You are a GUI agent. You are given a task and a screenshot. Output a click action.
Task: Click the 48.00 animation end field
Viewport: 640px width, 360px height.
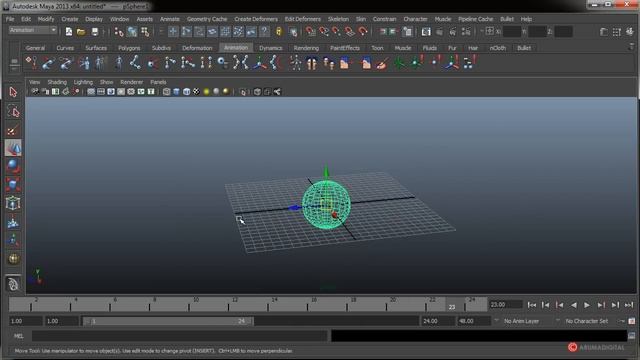(473, 321)
